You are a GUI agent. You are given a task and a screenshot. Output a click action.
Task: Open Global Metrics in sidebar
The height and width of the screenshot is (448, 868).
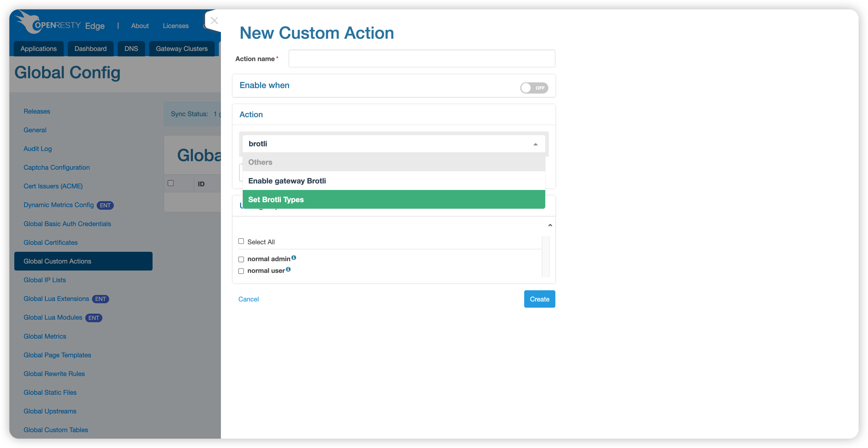45,336
